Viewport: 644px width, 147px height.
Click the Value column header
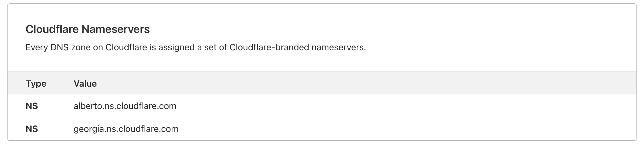coord(85,84)
